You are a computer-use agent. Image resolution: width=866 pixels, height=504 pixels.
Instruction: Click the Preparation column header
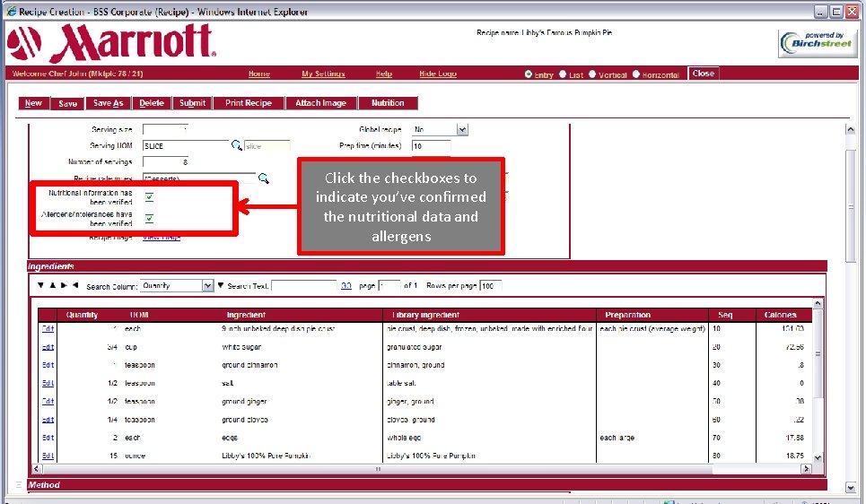coord(628,315)
